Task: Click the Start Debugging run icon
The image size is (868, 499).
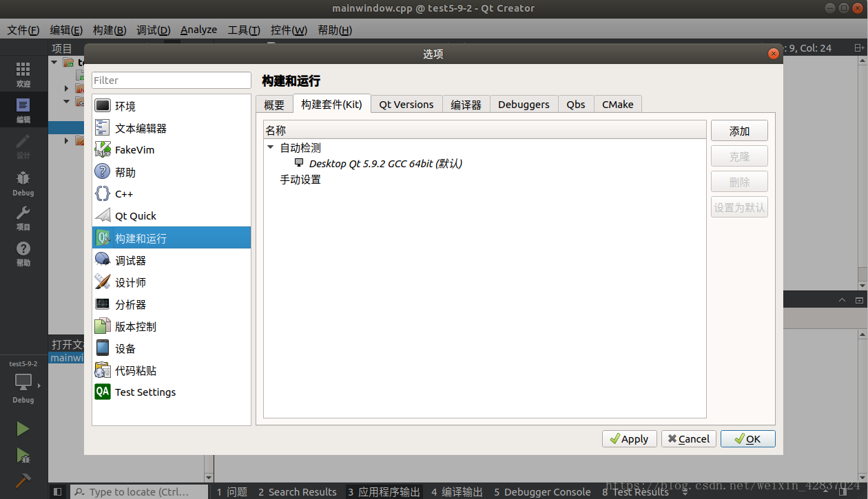Action: pyautogui.click(x=23, y=455)
